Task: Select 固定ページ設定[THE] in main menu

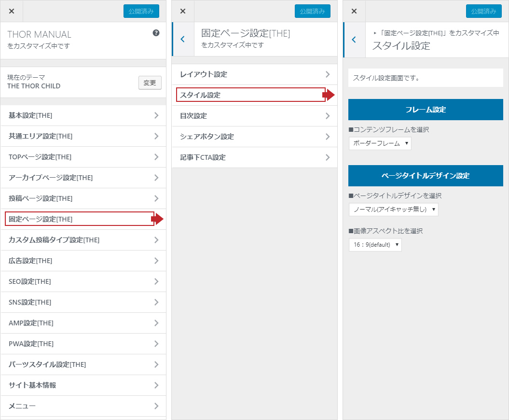Action: [x=80, y=219]
